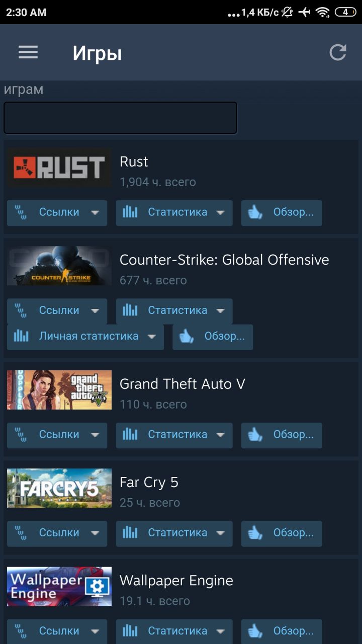Open Личная статистика dropdown arrow

click(151, 337)
